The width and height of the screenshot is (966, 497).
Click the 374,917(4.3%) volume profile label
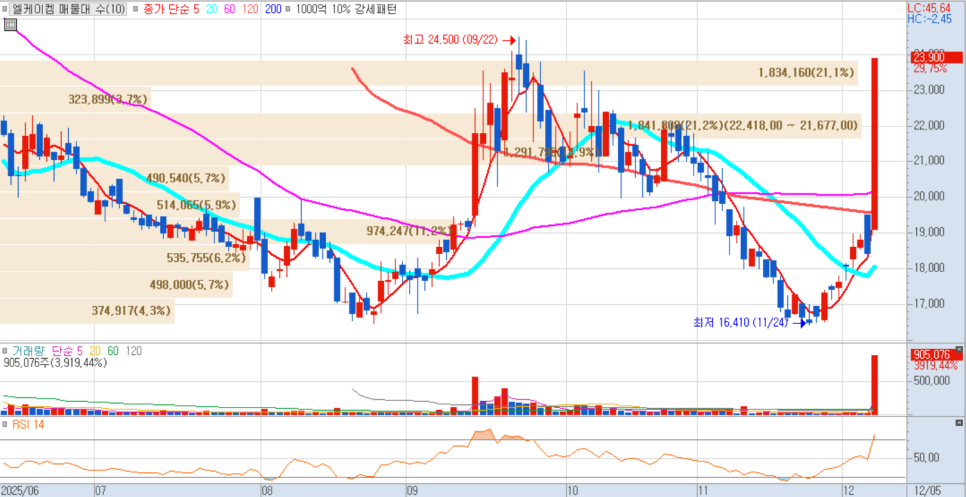(x=132, y=311)
